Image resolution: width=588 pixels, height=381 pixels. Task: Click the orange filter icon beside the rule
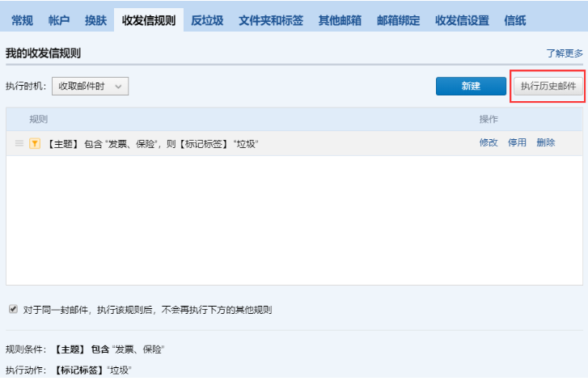click(x=35, y=143)
